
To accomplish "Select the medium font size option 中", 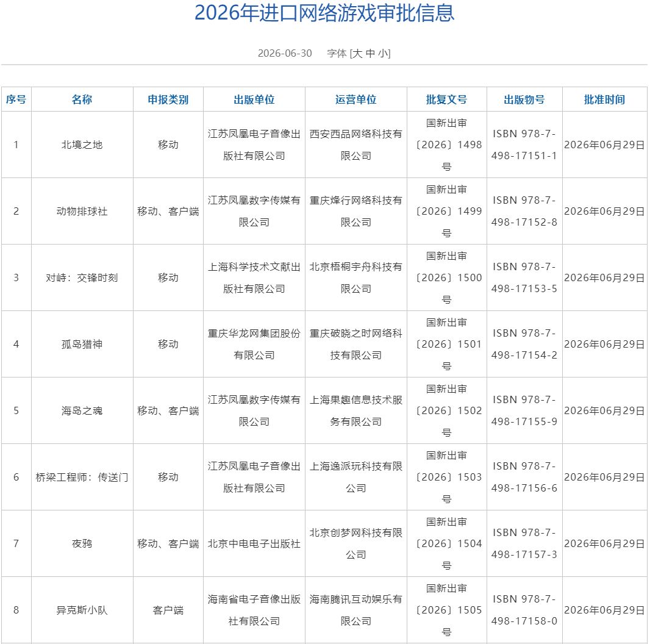I will point(371,54).
